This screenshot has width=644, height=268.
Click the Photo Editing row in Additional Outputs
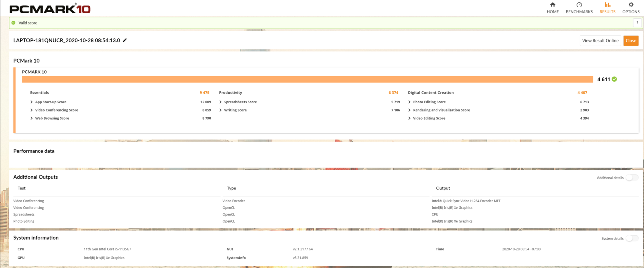click(24, 221)
